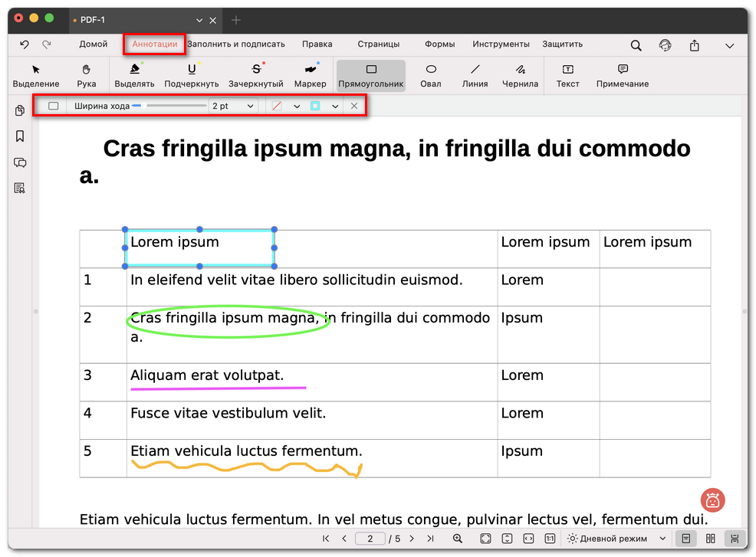Select the Маркер highlighter tool
The image size is (756, 557).
(310, 75)
